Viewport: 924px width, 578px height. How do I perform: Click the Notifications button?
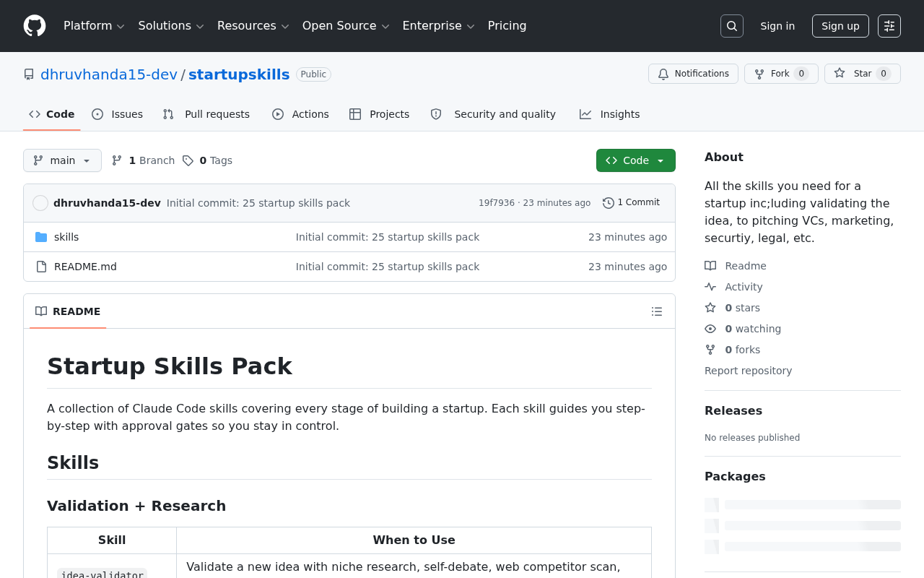(x=693, y=74)
